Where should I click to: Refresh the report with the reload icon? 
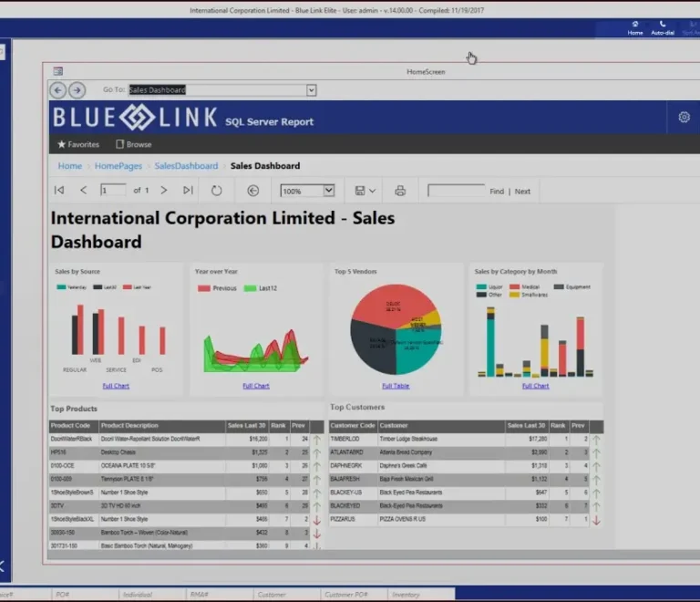(x=216, y=191)
